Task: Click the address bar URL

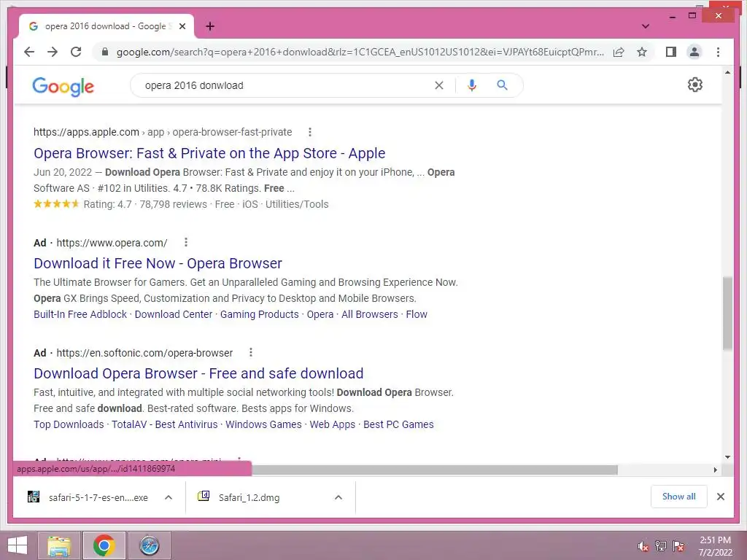Action: coord(360,52)
